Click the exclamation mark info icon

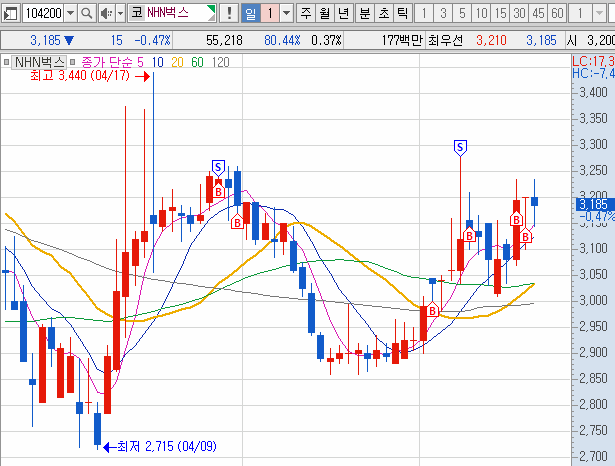(230, 13)
